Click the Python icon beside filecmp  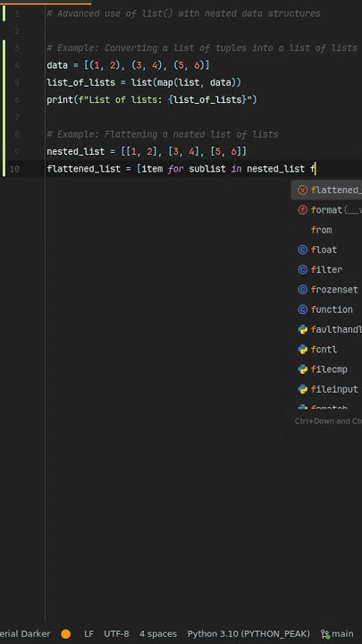click(x=302, y=369)
